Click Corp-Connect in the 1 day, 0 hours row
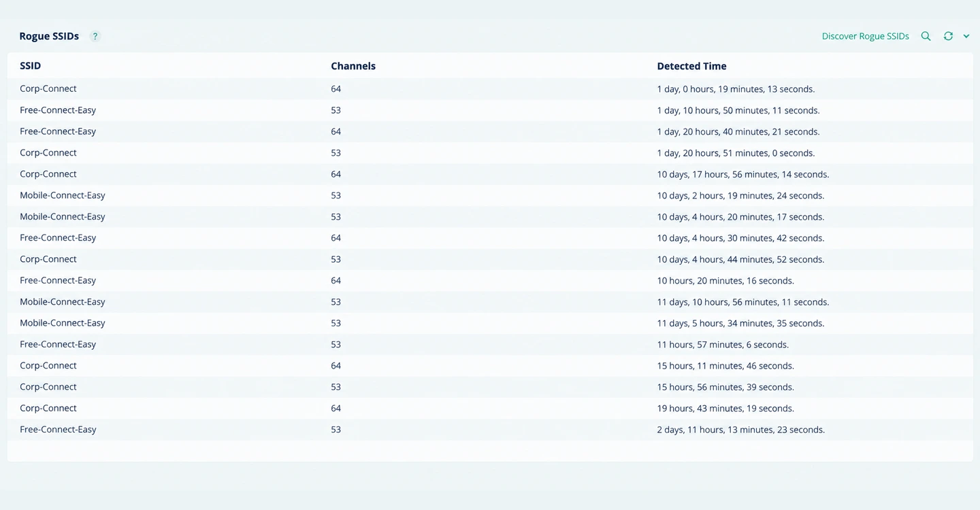 tap(48, 89)
